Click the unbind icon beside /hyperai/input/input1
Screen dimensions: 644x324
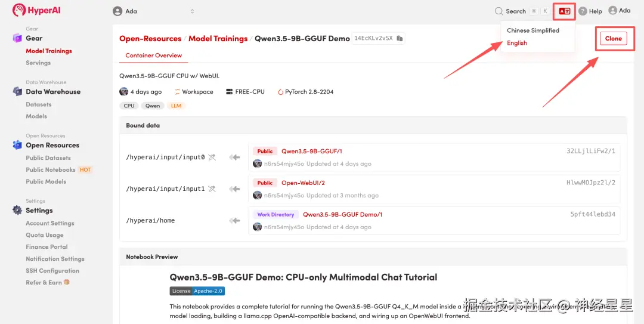(212, 189)
